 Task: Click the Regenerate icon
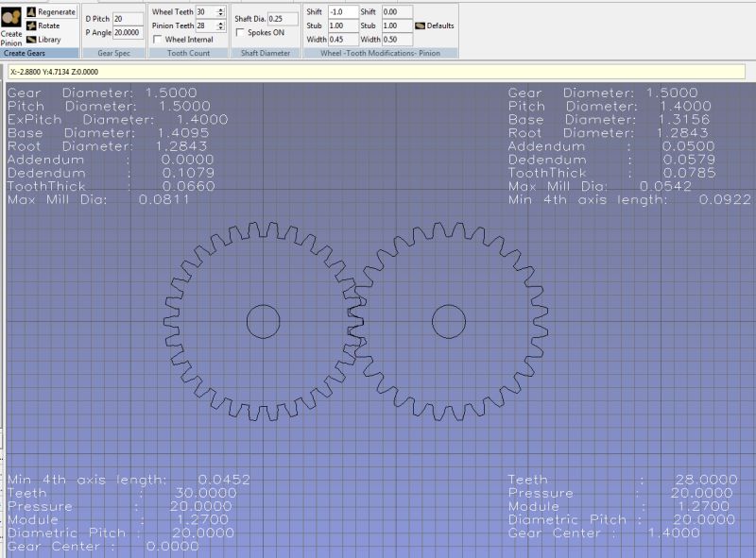[30, 12]
